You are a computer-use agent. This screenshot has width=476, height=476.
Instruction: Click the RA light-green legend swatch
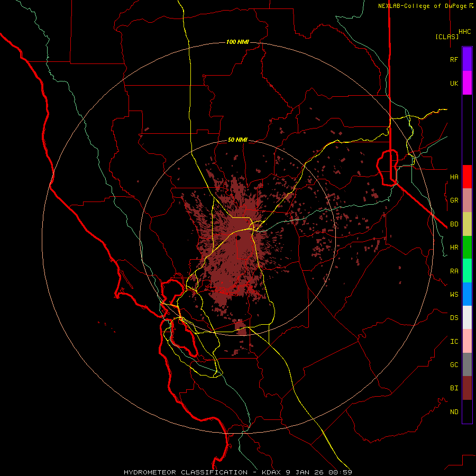click(467, 271)
